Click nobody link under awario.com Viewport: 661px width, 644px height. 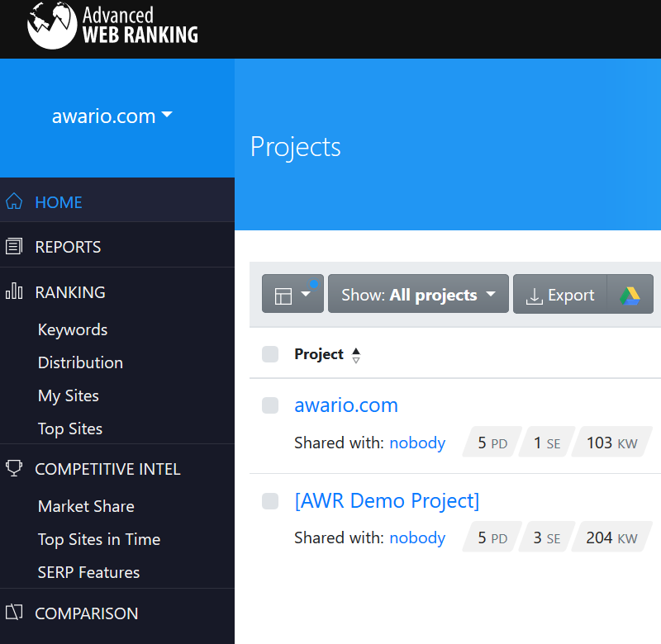[417, 443]
